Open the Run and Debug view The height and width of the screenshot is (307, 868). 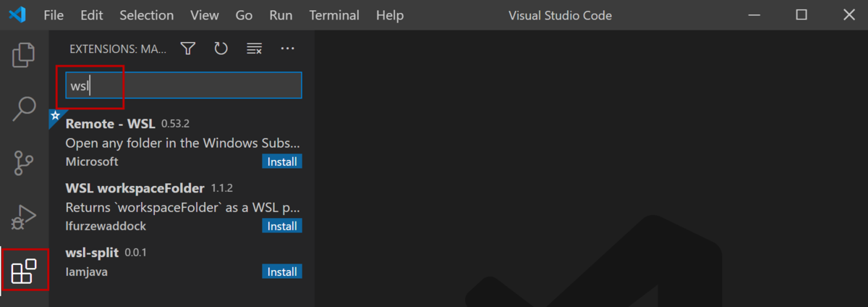[24, 217]
